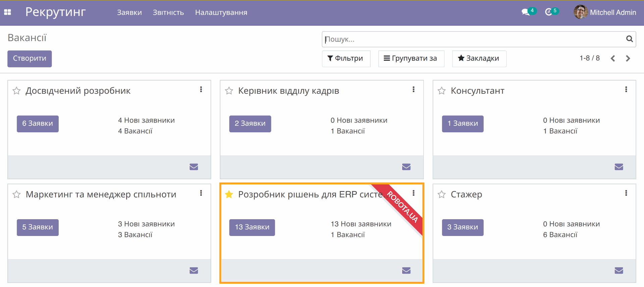Open the 2 Заявки button
Viewport: 644px width, 287px height.
250,124
